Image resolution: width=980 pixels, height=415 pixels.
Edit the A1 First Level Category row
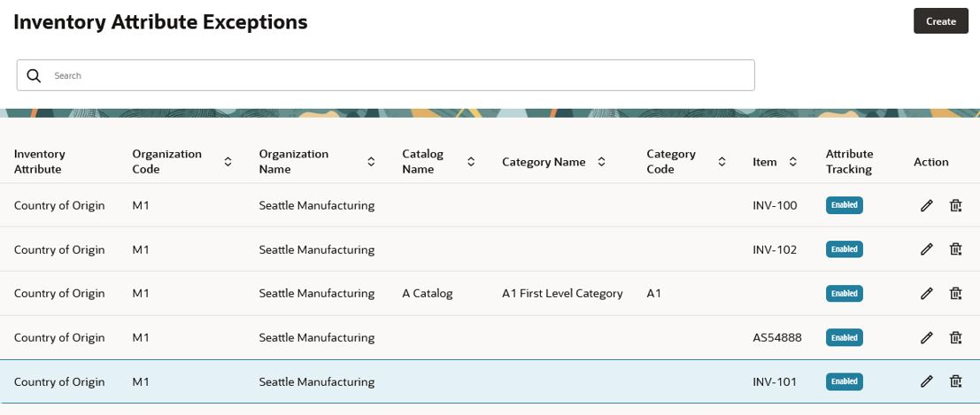coord(926,293)
